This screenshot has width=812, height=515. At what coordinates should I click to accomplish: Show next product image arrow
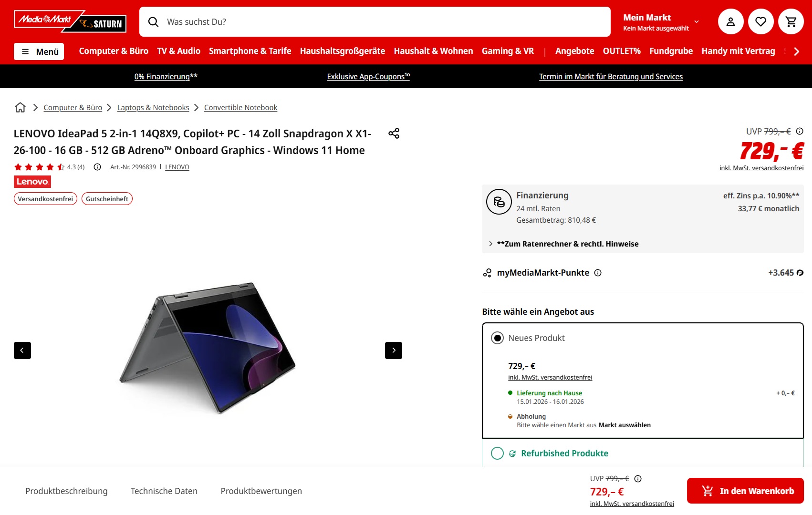point(394,350)
